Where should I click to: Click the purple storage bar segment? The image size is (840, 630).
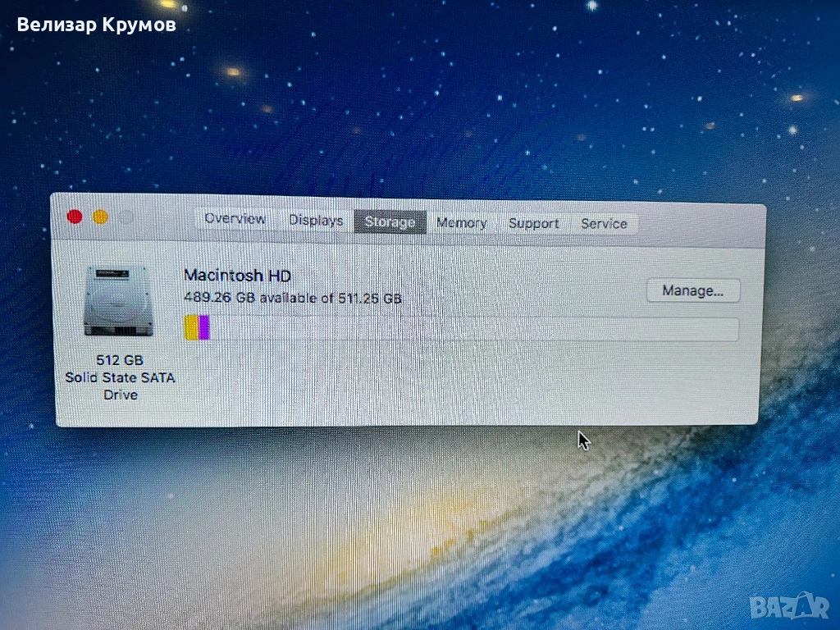(204, 327)
